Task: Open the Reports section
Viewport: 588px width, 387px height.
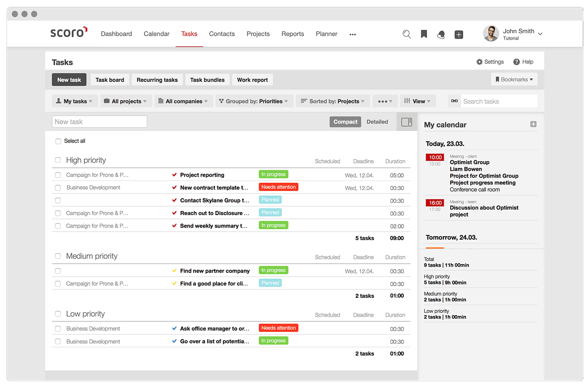Action: point(293,34)
